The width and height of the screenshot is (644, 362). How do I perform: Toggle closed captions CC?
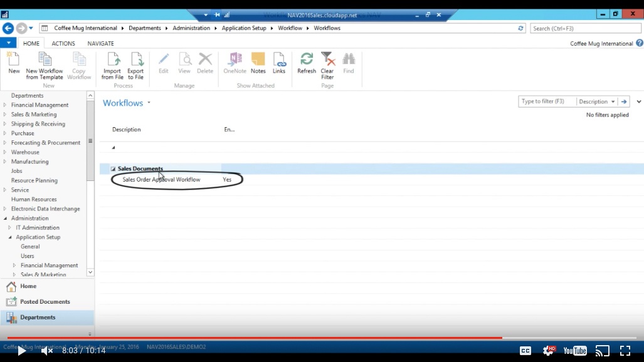(x=525, y=351)
